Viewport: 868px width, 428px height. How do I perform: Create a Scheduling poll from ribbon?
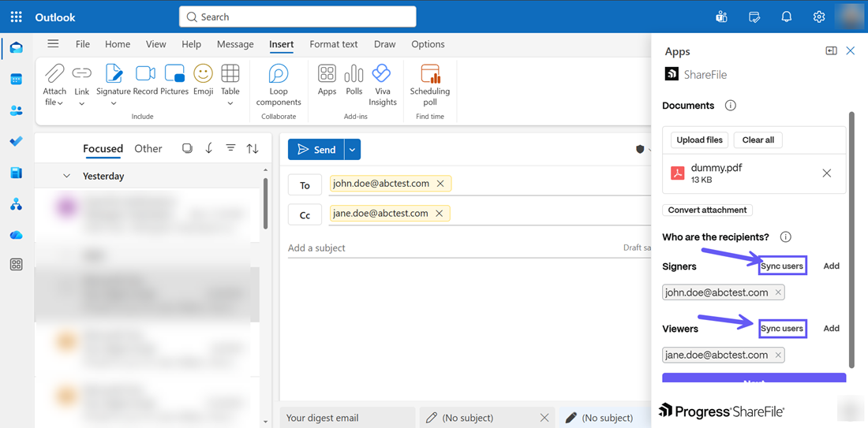coord(430,84)
